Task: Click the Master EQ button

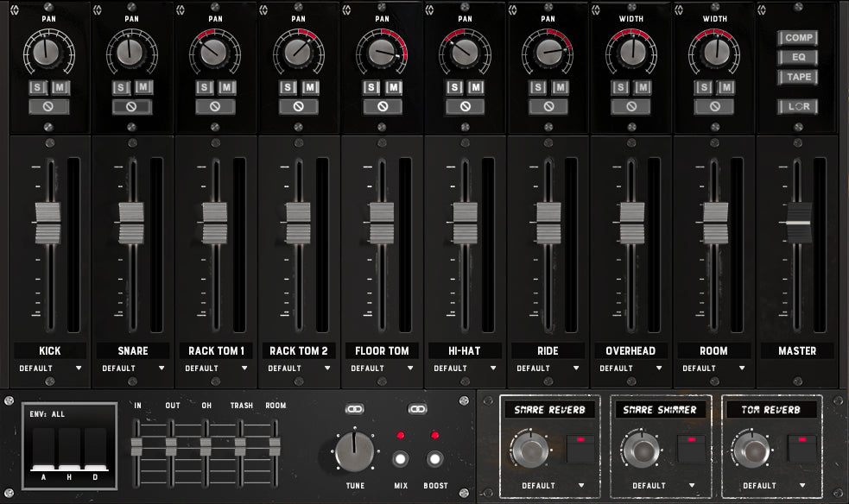Action: coord(797,58)
